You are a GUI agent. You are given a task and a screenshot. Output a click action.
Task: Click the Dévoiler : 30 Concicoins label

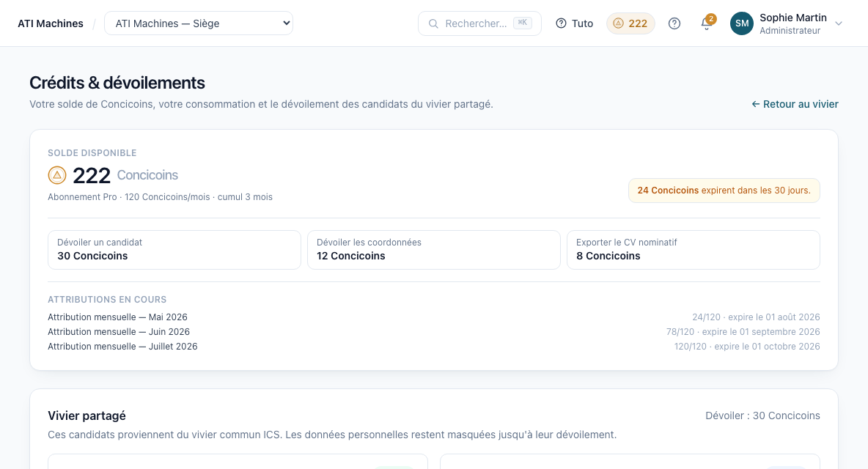click(762, 416)
